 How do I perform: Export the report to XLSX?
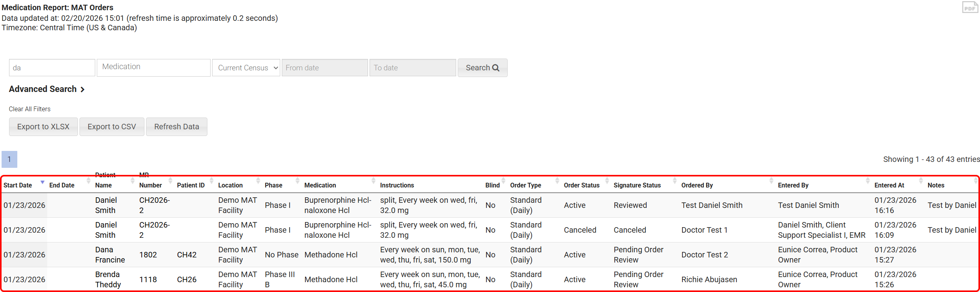pyautogui.click(x=43, y=127)
